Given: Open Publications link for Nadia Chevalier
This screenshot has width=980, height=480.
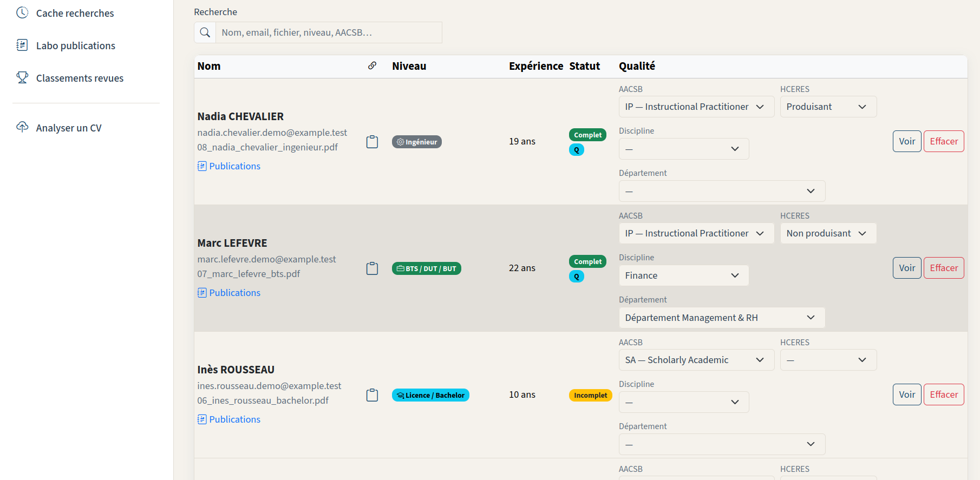Looking at the screenshot, I should [229, 166].
